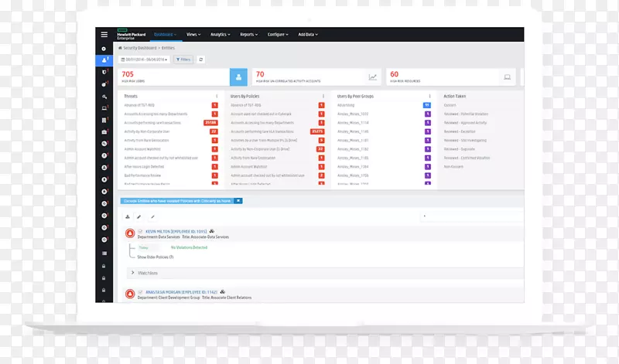Click the laptop icon in the 60 resources card
This screenshot has height=364, width=619.
[x=507, y=77]
